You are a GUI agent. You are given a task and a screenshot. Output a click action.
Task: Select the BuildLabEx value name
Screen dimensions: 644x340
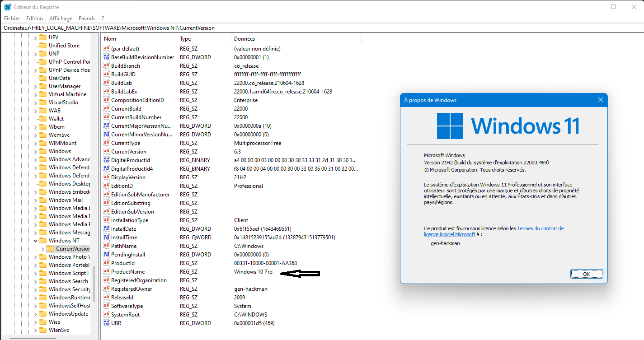pyautogui.click(x=124, y=92)
